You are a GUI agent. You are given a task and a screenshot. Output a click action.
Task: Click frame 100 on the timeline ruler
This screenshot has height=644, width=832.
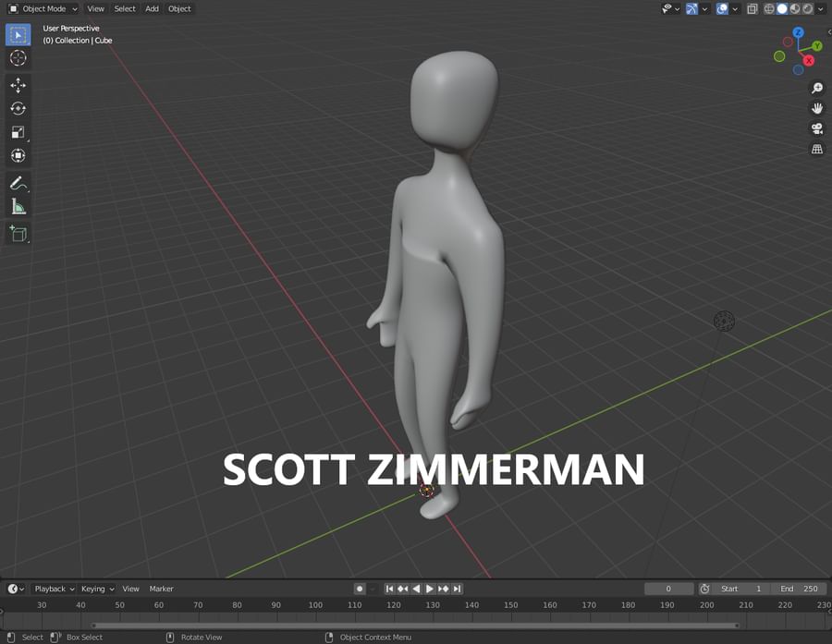(x=315, y=605)
